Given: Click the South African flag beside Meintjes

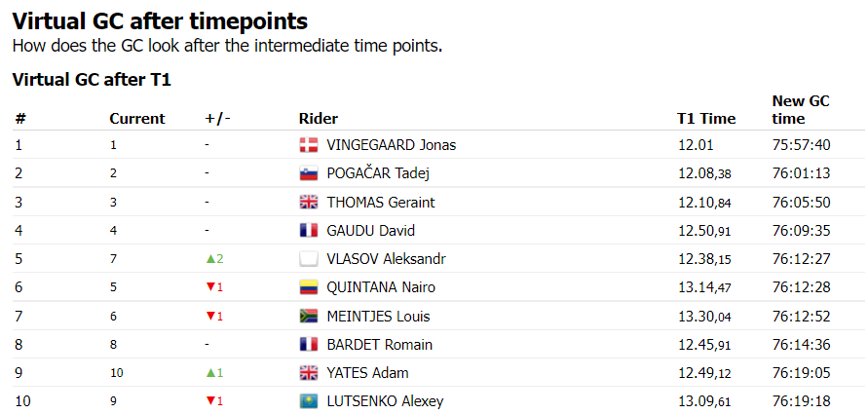Looking at the screenshot, I should tap(309, 316).
